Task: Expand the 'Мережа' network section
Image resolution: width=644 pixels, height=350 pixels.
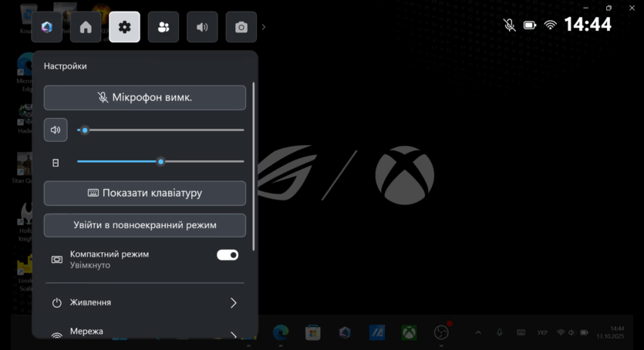Action: (x=144, y=332)
